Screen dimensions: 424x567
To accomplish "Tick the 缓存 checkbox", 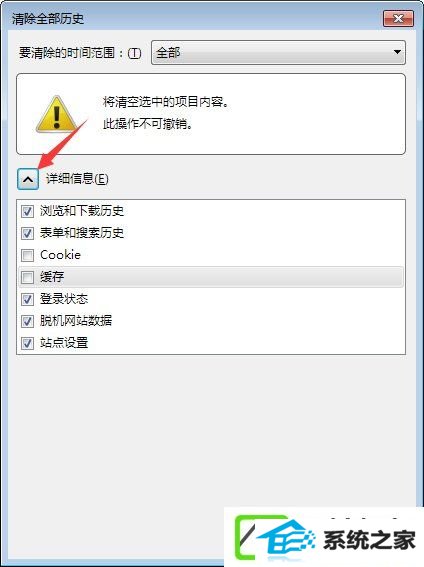I will pyautogui.click(x=27, y=277).
